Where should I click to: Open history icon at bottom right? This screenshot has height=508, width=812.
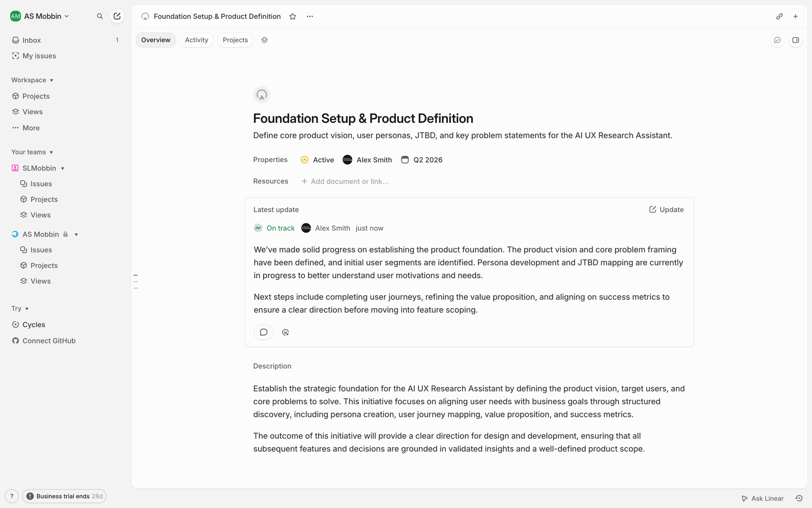point(799,498)
